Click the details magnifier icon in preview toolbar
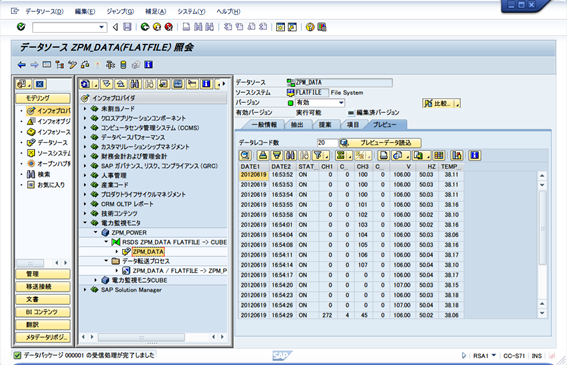567x365 pixels. pyautogui.click(x=245, y=156)
